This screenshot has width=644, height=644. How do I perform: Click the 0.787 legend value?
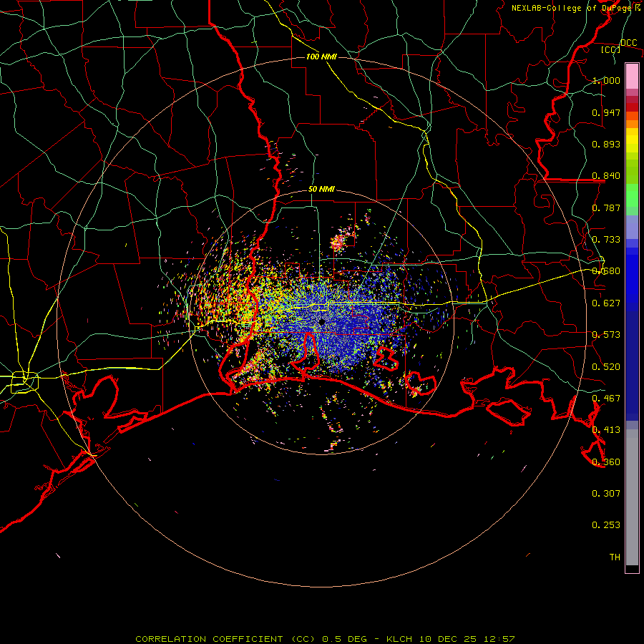coord(606,208)
